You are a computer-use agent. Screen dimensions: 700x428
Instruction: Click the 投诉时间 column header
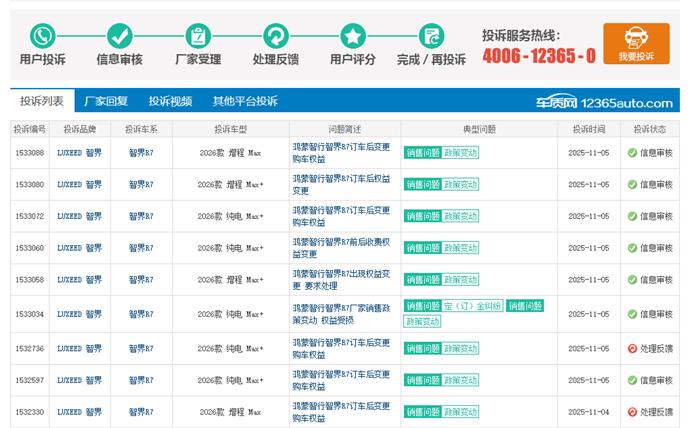pyautogui.click(x=588, y=129)
